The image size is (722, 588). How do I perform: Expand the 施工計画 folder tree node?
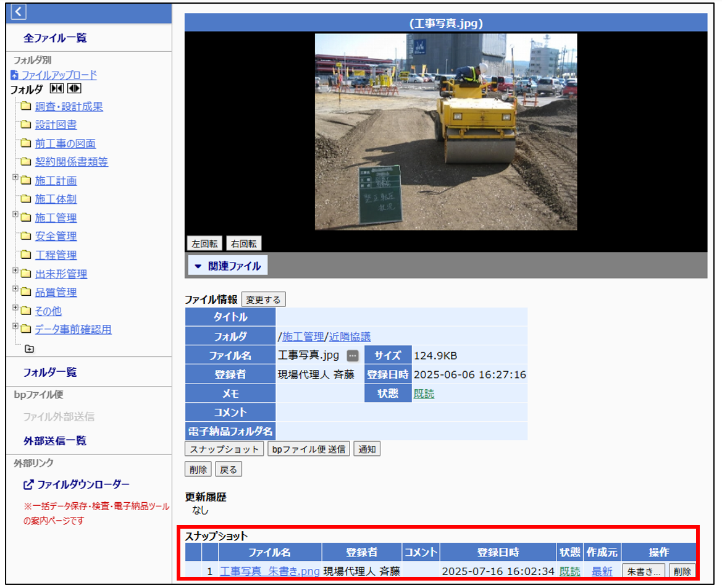pyautogui.click(x=15, y=178)
